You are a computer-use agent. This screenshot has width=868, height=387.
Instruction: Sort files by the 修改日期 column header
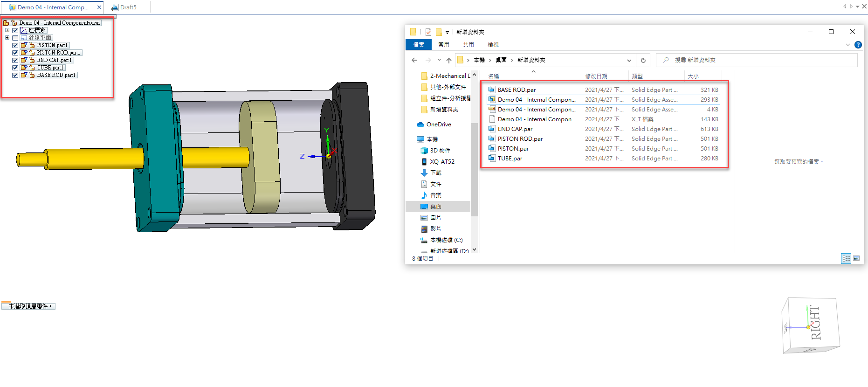tap(596, 76)
